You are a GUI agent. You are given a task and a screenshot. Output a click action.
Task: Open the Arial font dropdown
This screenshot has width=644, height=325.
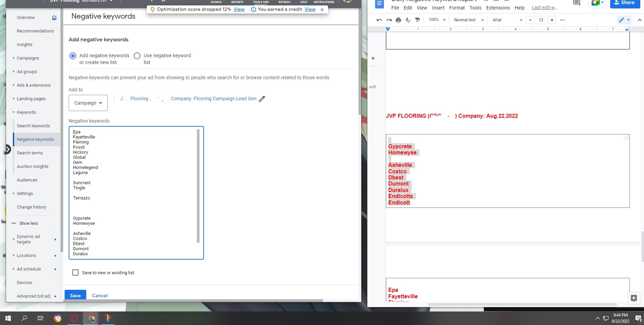click(507, 20)
